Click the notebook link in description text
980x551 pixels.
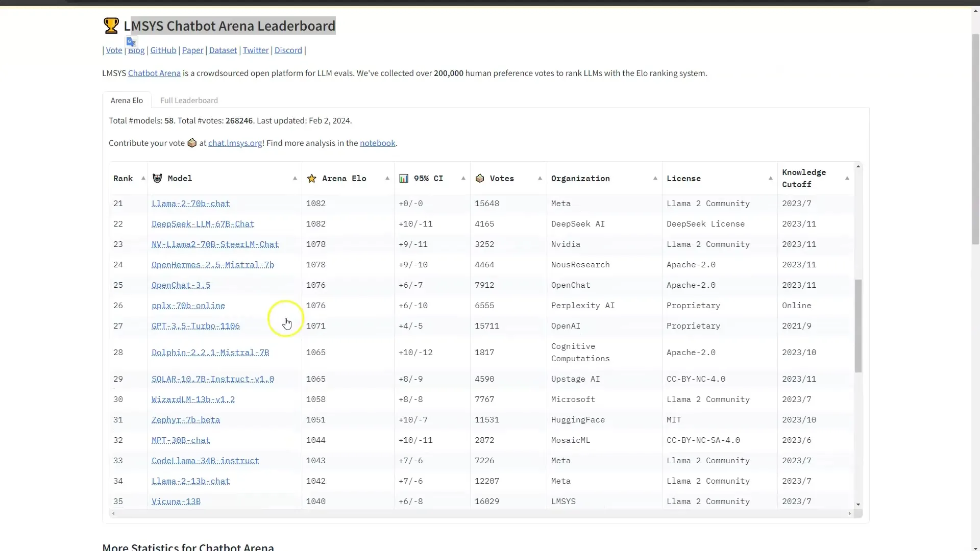pos(378,143)
